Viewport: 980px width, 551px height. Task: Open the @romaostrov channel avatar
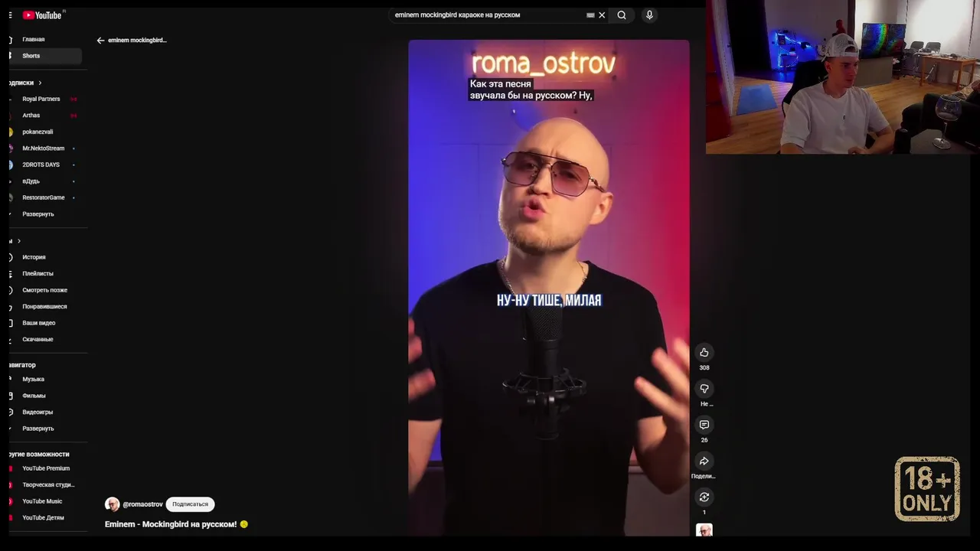[x=113, y=504]
